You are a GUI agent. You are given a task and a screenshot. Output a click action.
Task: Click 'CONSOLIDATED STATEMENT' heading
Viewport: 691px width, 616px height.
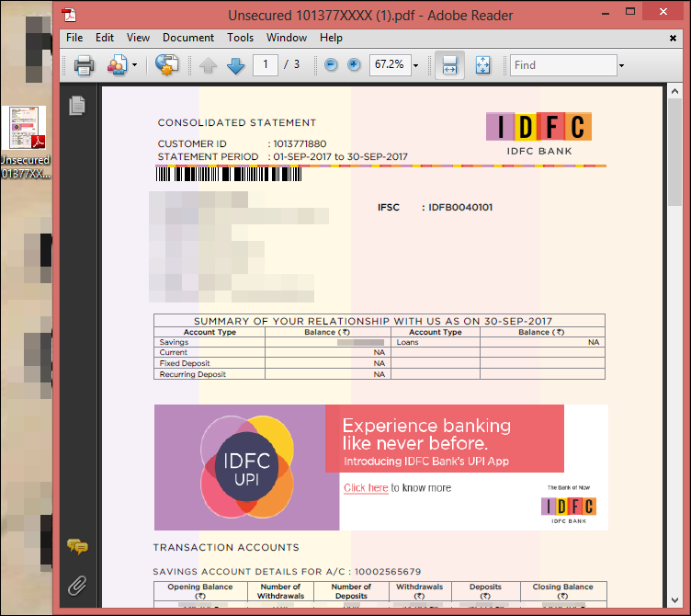coord(237,122)
